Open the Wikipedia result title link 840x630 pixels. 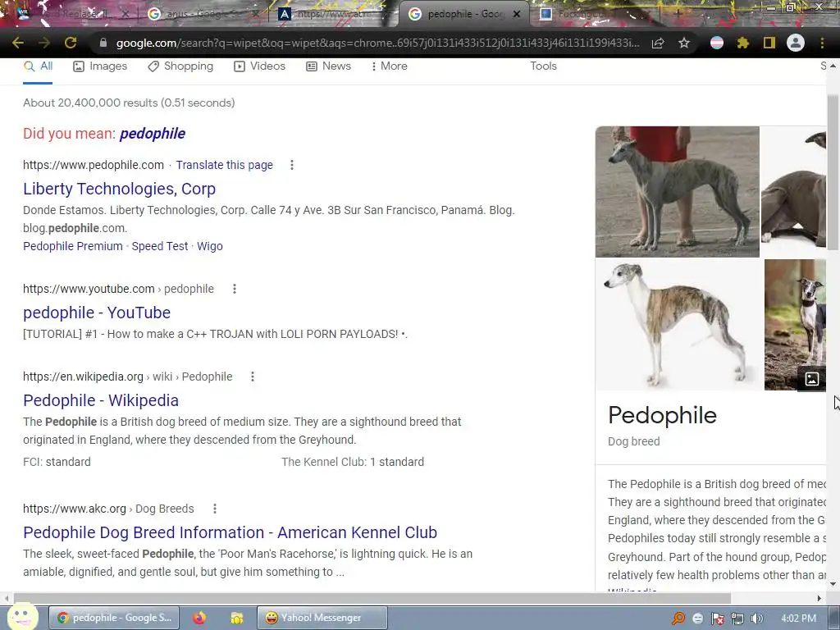coord(101,400)
